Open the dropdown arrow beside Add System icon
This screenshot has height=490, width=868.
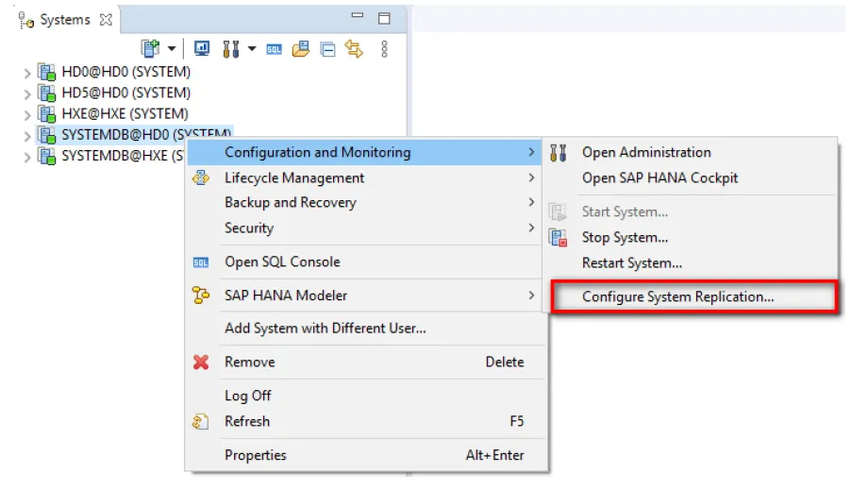pos(172,49)
